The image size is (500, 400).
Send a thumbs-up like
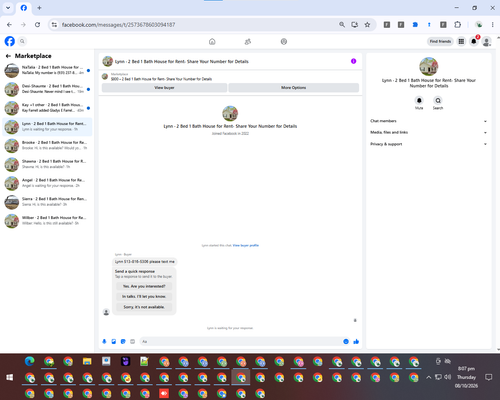tap(356, 341)
